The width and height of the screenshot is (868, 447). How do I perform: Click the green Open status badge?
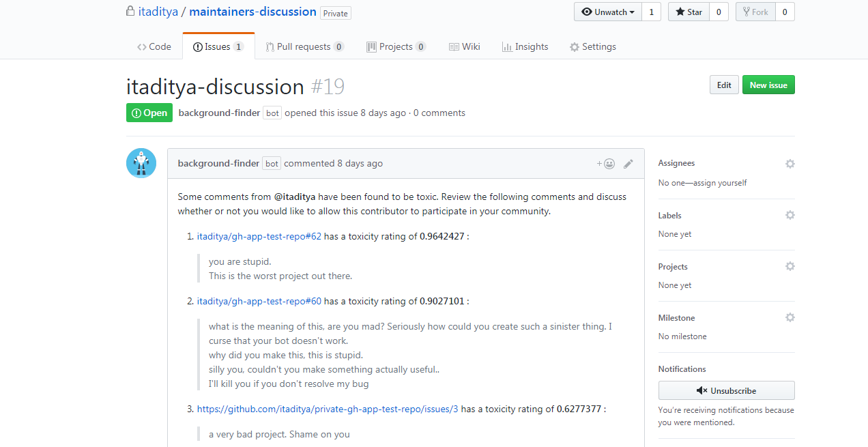click(149, 113)
